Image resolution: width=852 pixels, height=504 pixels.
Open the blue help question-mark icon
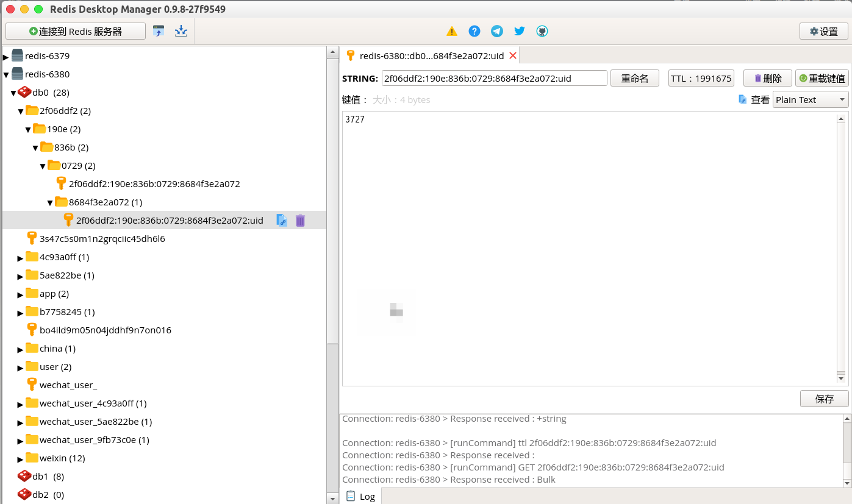coord(474,31)
